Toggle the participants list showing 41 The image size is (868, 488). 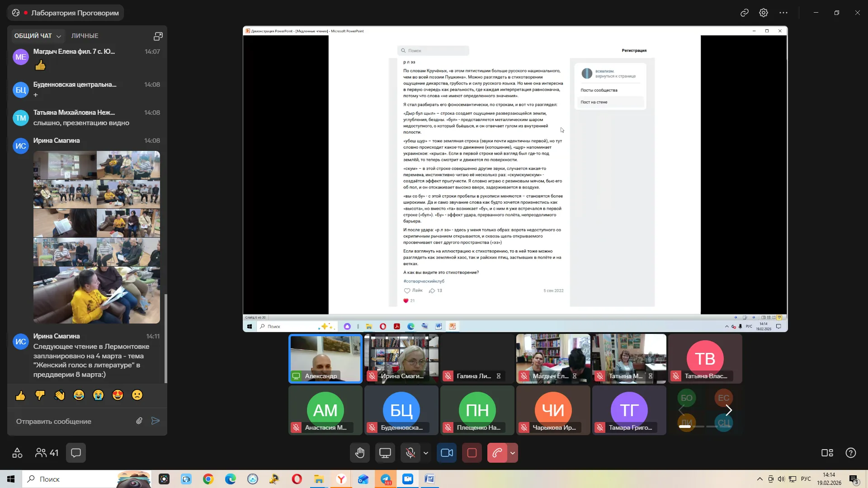(x=47, y=453)
